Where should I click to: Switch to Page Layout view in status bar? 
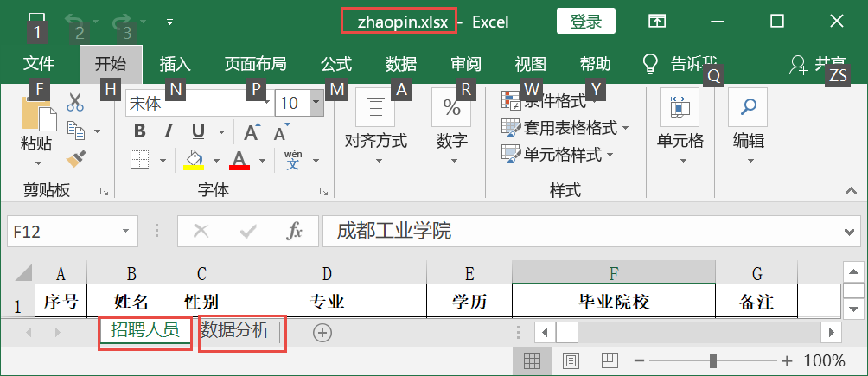pyautogui.click(x=571, y=360)
